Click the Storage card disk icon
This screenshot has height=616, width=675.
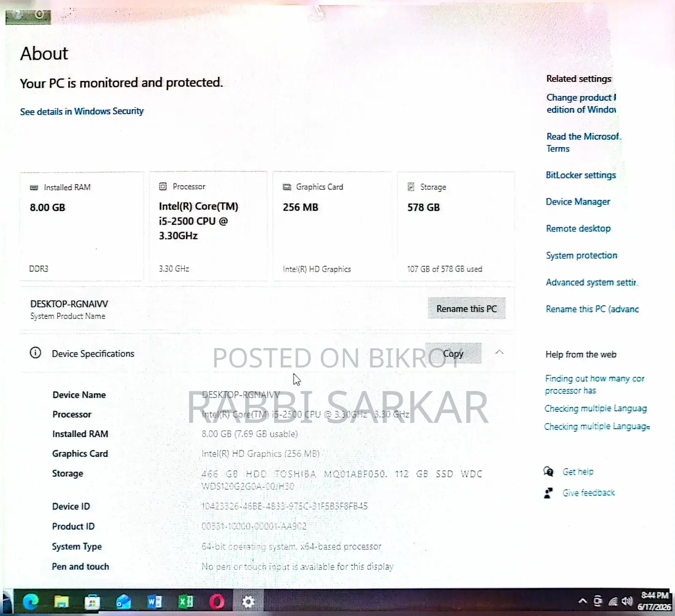click(x=411, y=186)
